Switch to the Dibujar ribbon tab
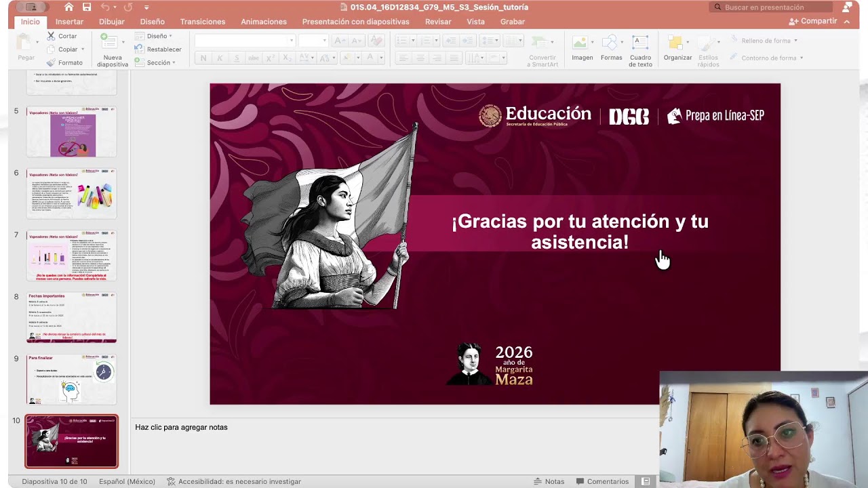The height and width of the screenshot is (488, 868). (x=112, y=22)
